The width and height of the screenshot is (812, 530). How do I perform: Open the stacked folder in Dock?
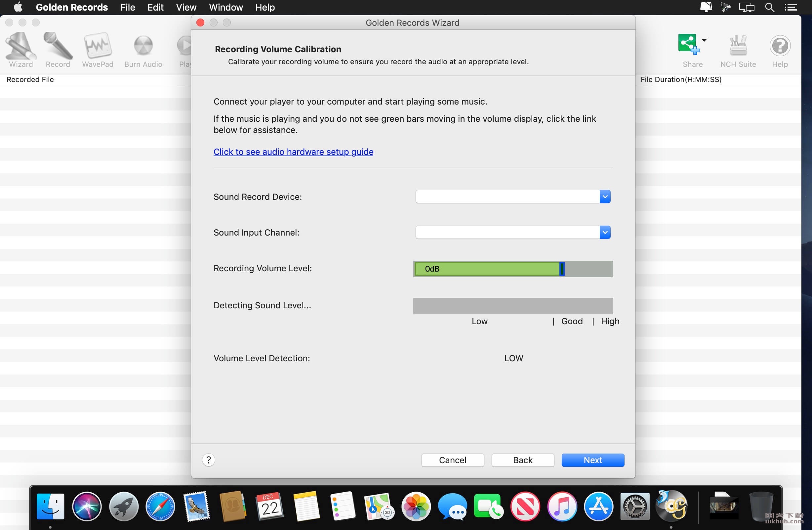click(724, 506)
